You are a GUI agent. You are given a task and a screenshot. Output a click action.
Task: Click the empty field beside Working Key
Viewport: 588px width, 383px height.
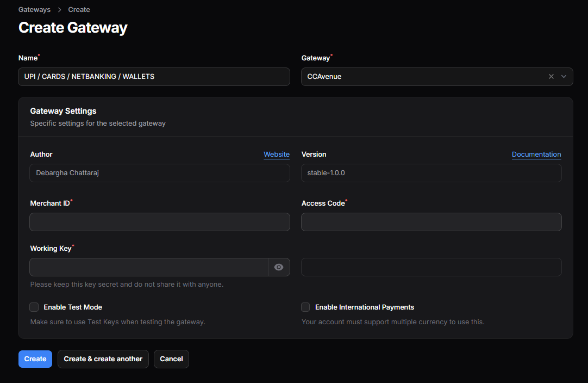[431, 267]
